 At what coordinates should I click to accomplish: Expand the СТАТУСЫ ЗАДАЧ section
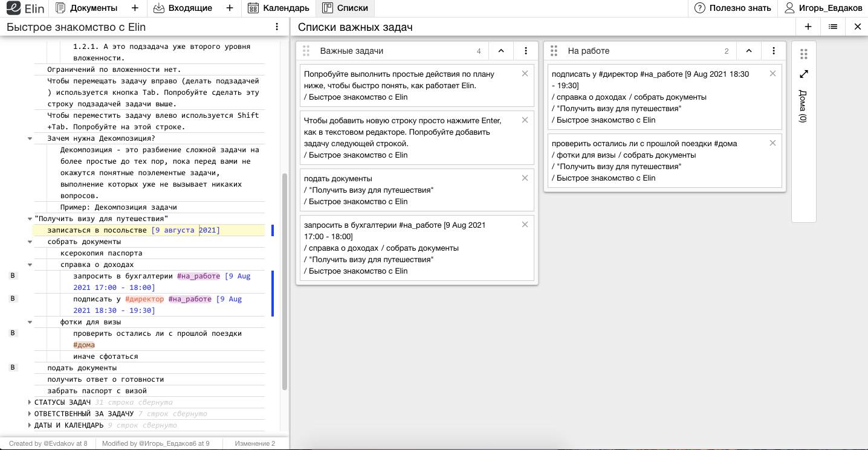(30, 402)
